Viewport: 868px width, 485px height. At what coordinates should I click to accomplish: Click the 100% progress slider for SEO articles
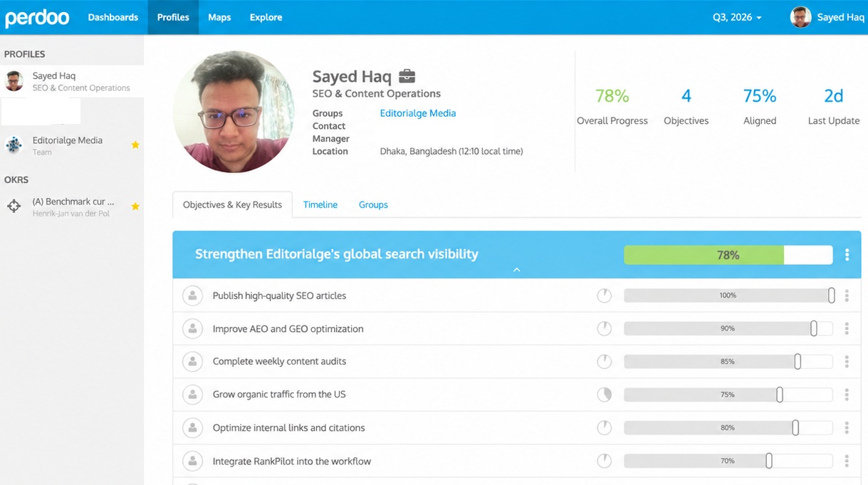point(728,296)
